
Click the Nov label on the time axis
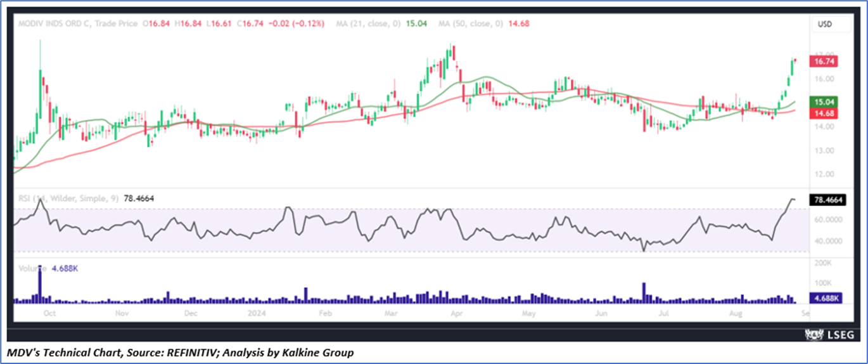tap(123, 313)
